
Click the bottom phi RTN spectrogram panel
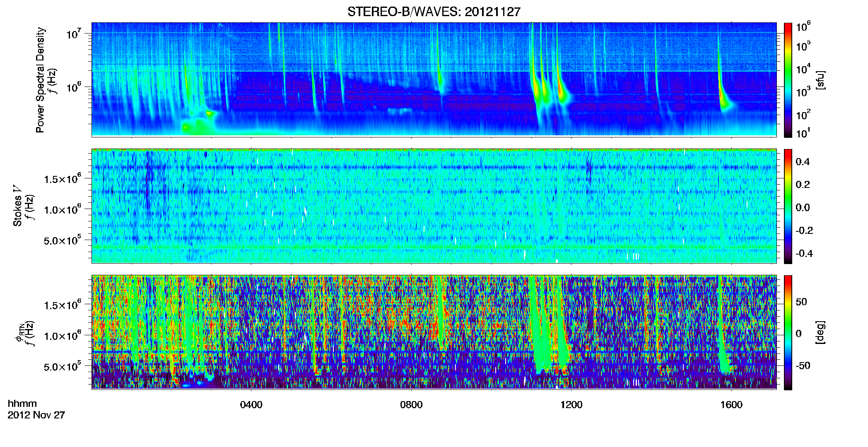(434, 332)
